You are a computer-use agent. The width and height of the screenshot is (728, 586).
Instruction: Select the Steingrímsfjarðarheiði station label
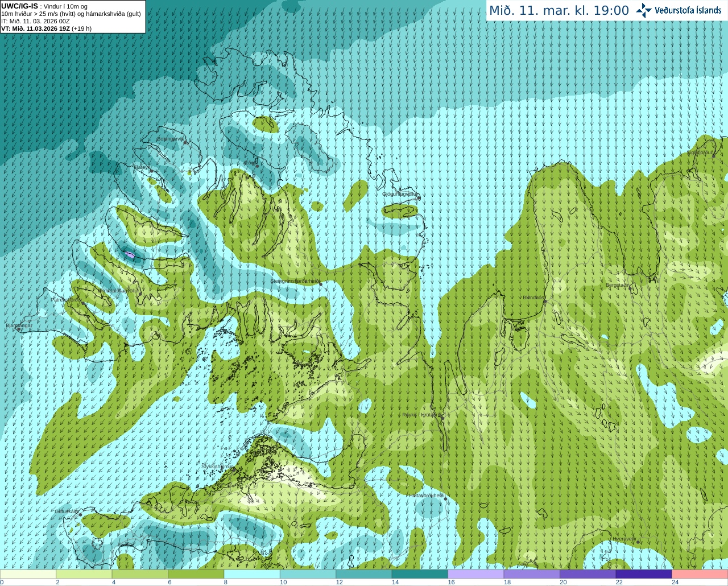pos(295,281)
